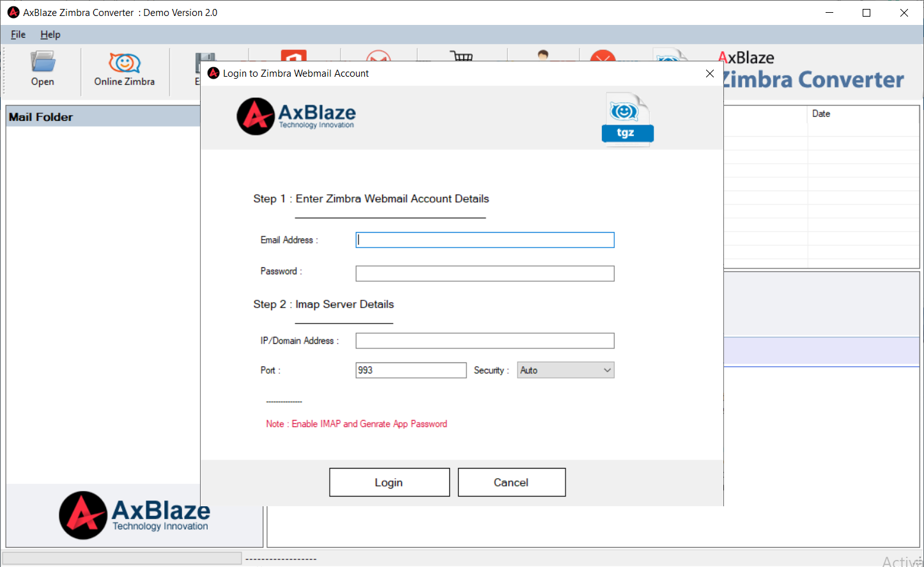Click the Open folder toolbar icon

[42, 69]
